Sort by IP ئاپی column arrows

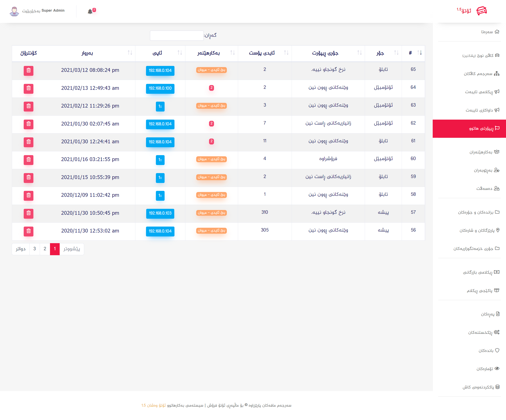(x=180, y=53)
